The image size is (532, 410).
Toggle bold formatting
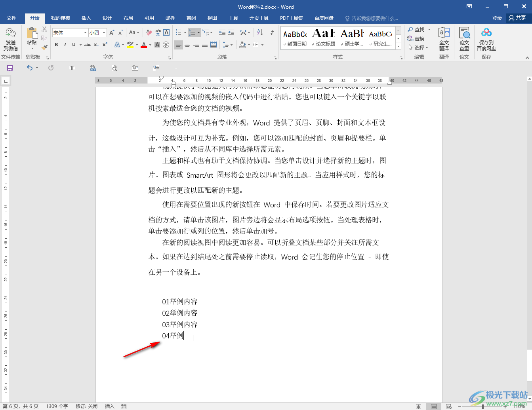[56, 45]
